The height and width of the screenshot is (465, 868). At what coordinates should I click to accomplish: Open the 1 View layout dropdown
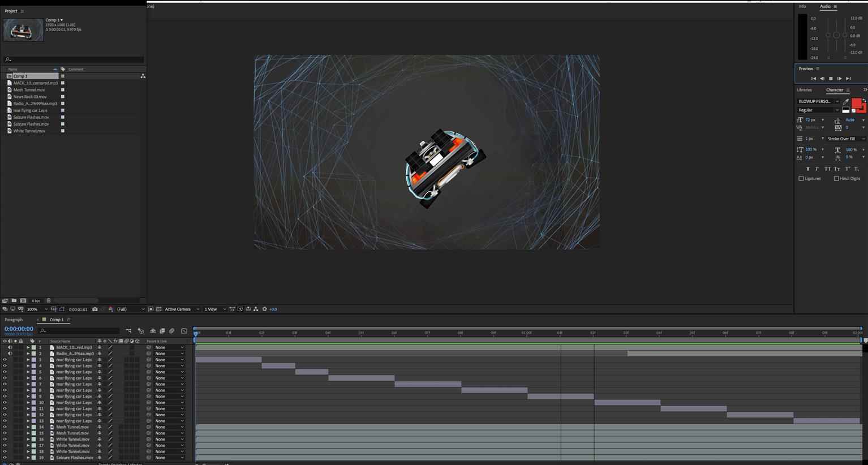pyautogui.click(x=215, y=309)
